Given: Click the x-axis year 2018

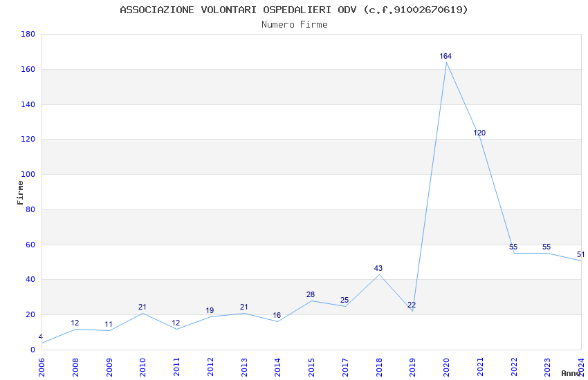Looking at the screenshot, I should click(x=379, y=367).
